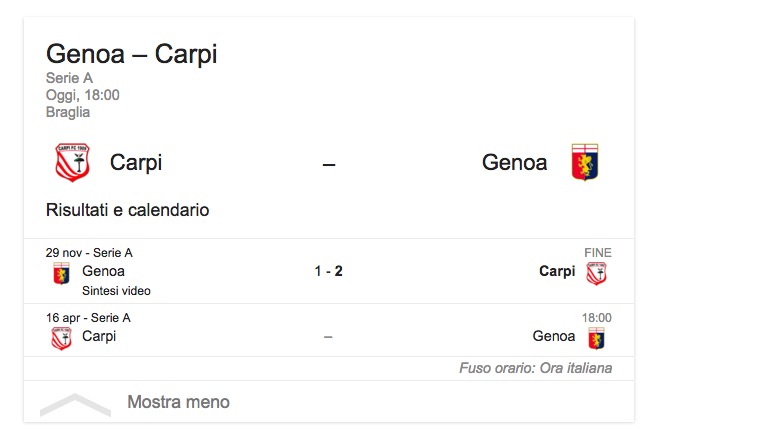Click the large Carpi club crest
Viewport: 777px width, 437px height.
pyautogui.click(x=72, y=162)
